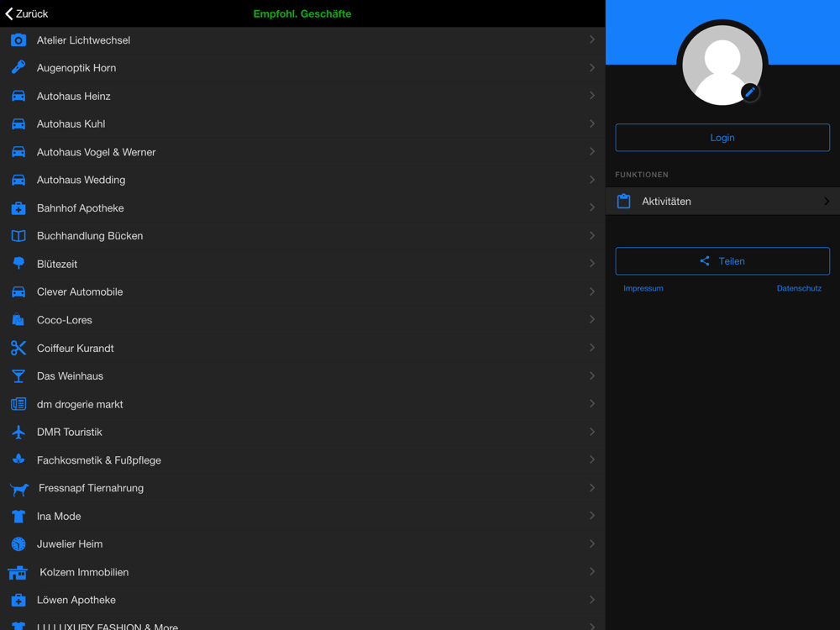Select the Kolzem Immobilien entry
840x630 pixels.
tap(302, 572)
